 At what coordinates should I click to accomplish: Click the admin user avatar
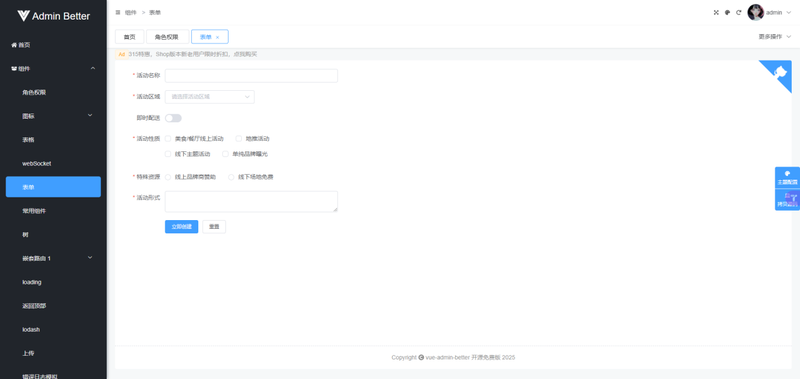(x=755, y=12)
